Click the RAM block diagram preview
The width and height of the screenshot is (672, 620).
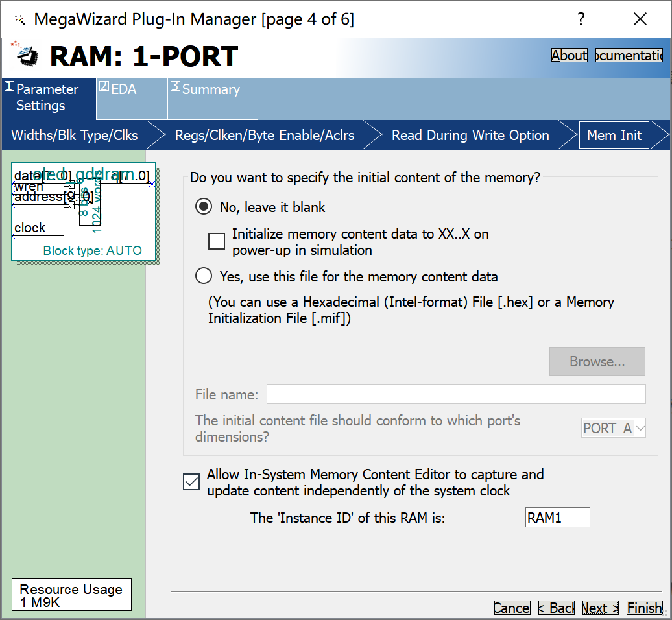tap(84, 211)
